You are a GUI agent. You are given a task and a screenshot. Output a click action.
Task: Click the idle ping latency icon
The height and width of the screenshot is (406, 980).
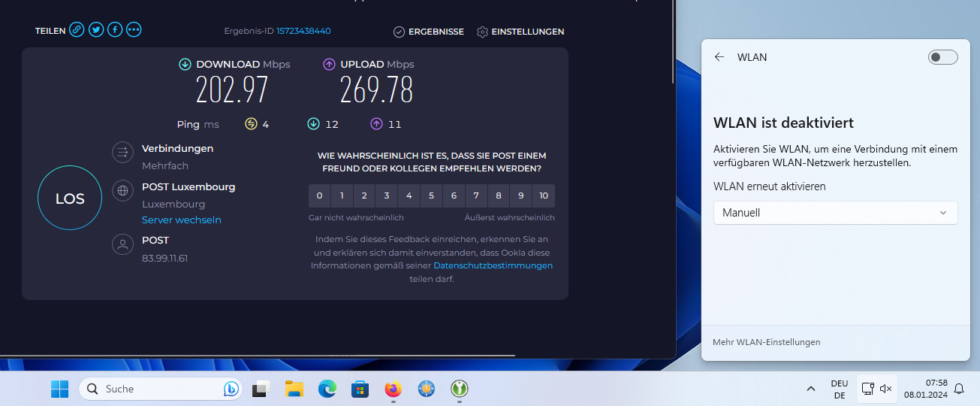click(252, 124)
